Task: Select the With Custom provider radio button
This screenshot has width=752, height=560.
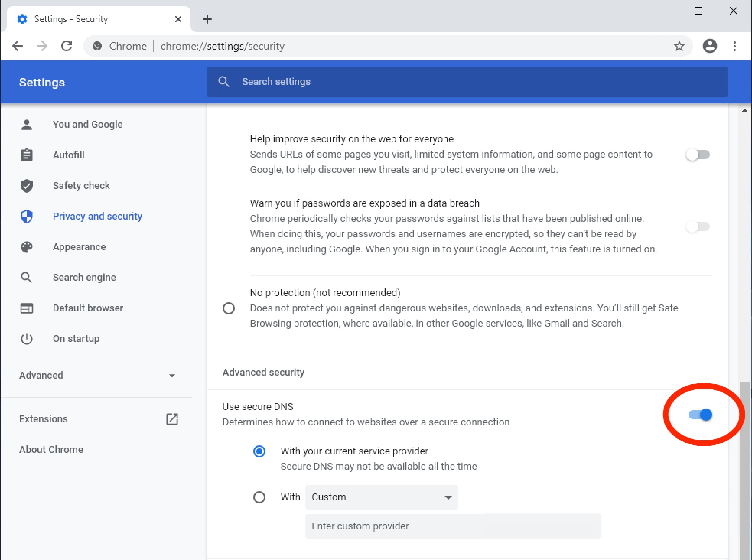Action: pyautogui.click(x=259, y=497)
